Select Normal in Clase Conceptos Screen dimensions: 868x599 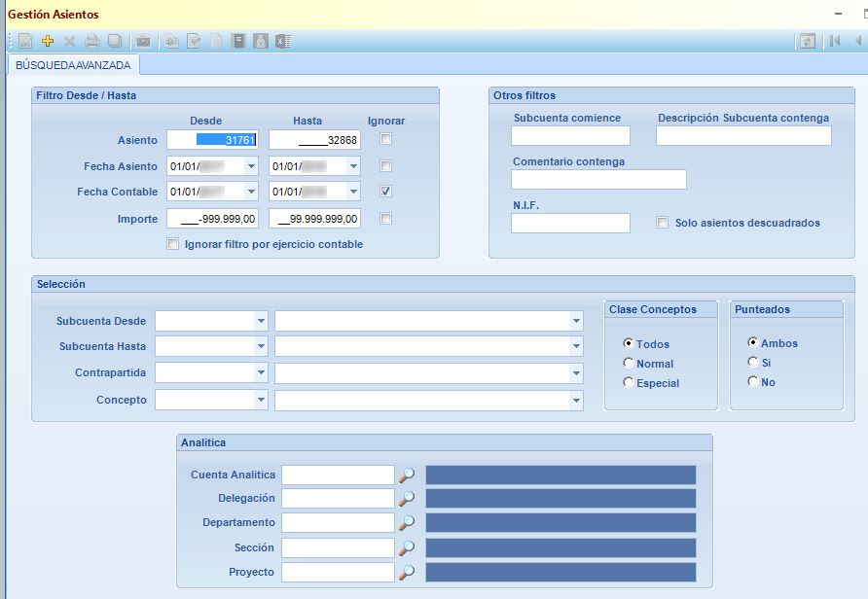pos(628,363)
